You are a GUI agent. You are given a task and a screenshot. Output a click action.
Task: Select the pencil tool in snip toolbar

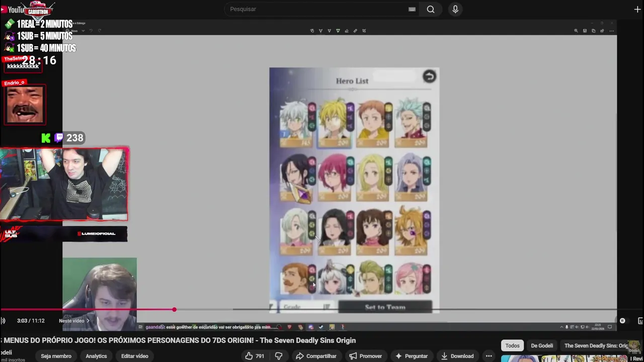pos(329,31)
